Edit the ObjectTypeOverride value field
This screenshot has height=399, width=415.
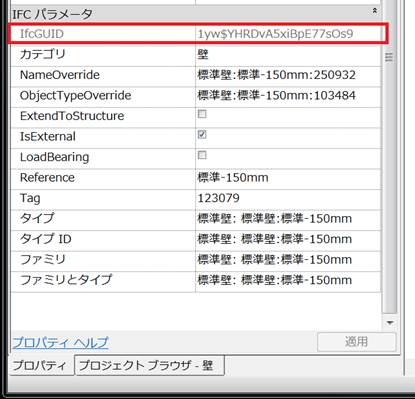coord(288,96)
